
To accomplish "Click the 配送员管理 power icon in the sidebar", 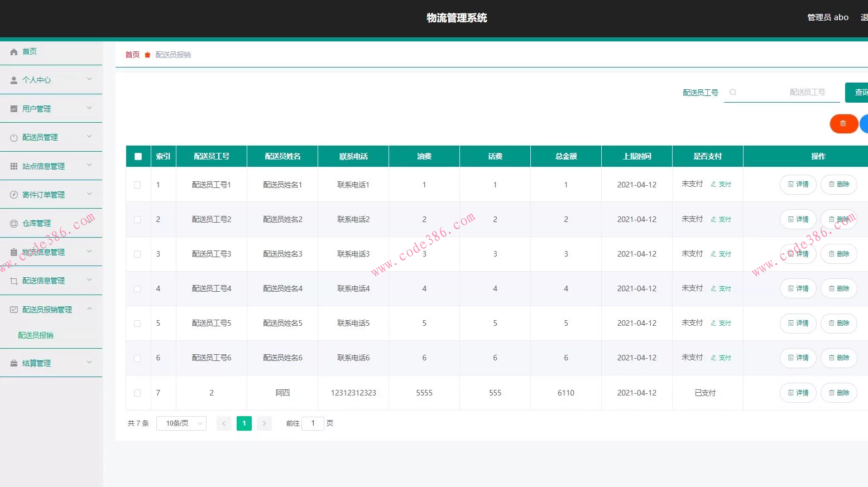I will [x=14, y=138].
